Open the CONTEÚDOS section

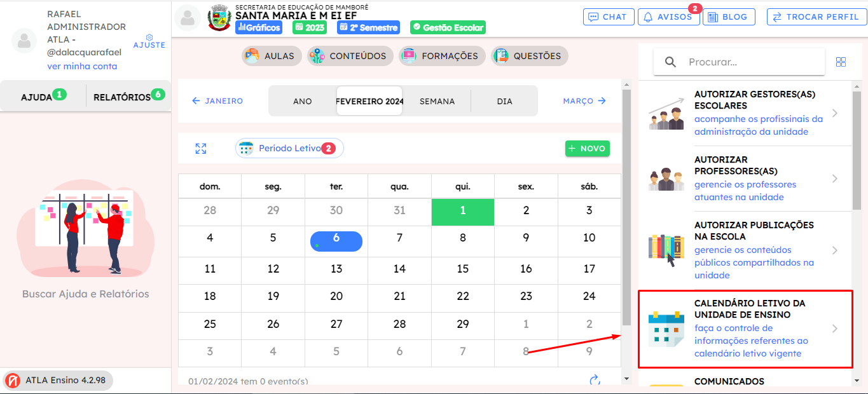point(349,56)
